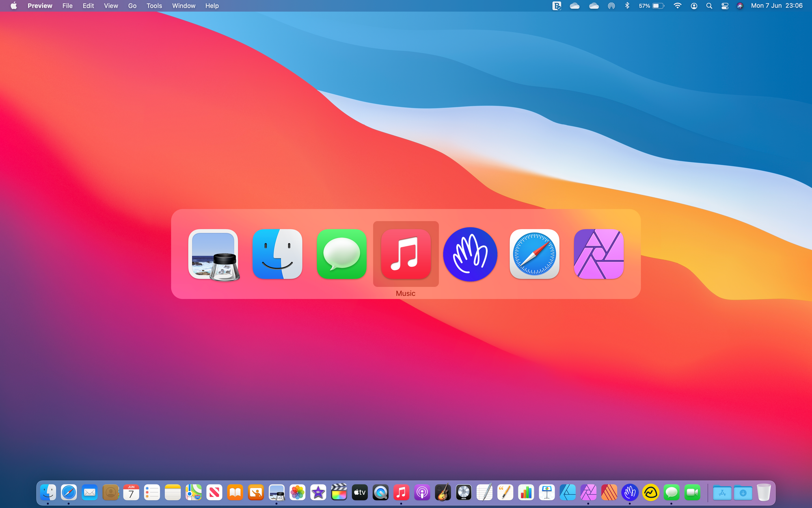The height and width of the screenshot is (508, 812).
Task: Pick the highlighted Music app in switcher
Action: 406,254
